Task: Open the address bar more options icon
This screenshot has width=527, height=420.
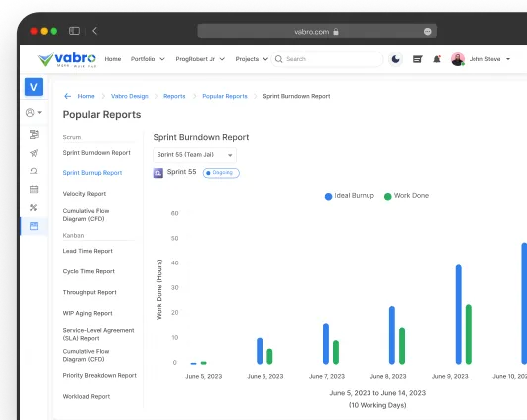Action: coord(428,32)
